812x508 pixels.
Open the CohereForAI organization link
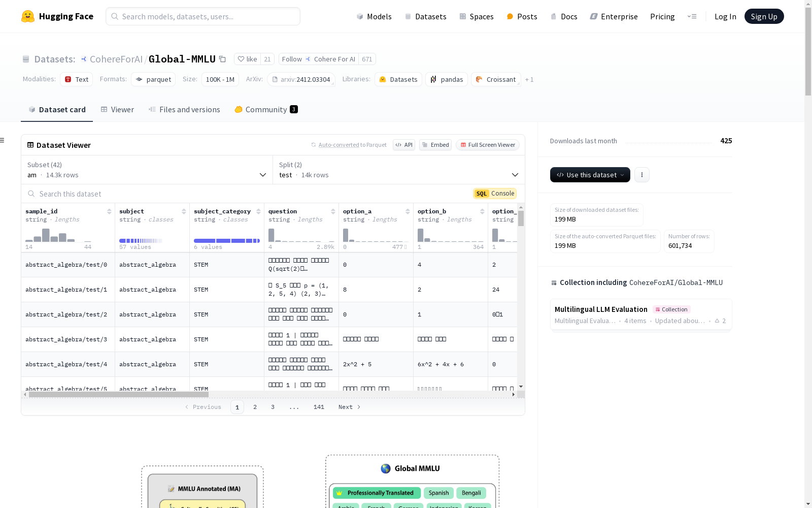click(116, 59)
